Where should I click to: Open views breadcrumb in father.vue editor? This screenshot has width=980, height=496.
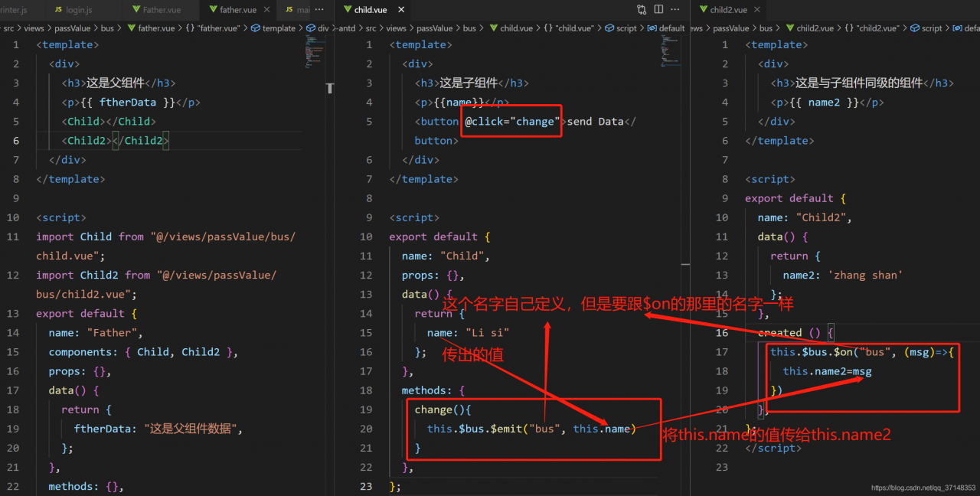[x=34, y=28]
